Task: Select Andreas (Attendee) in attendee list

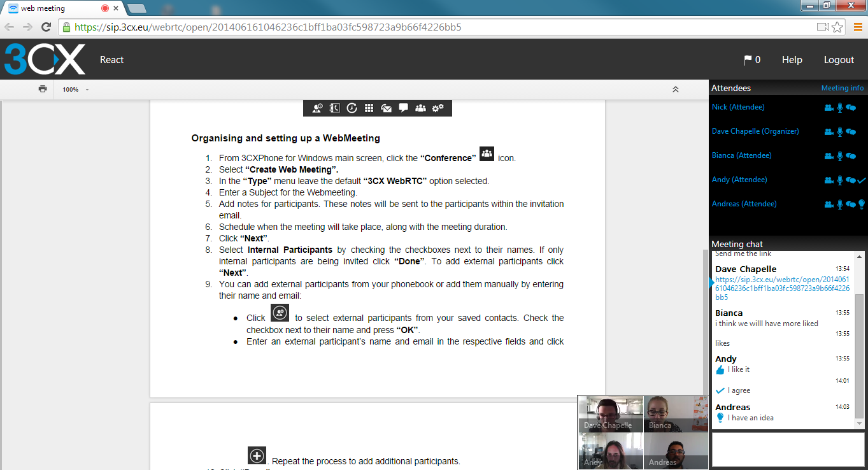Action: [x=744, y=204]
